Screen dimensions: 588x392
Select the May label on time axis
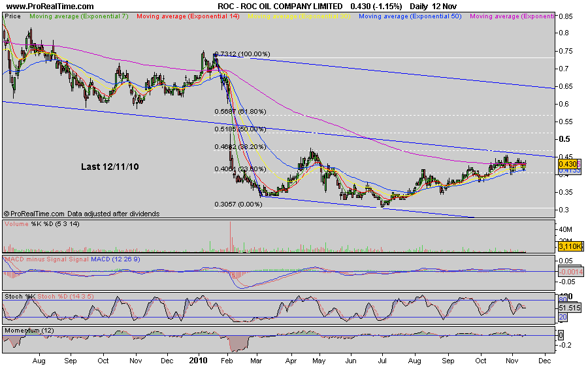click(319, 361)
